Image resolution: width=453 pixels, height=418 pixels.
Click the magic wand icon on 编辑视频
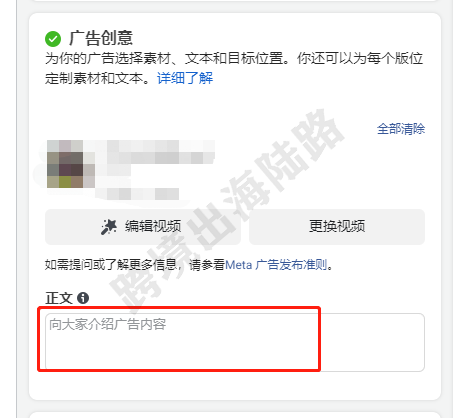[x=109, y=227]
